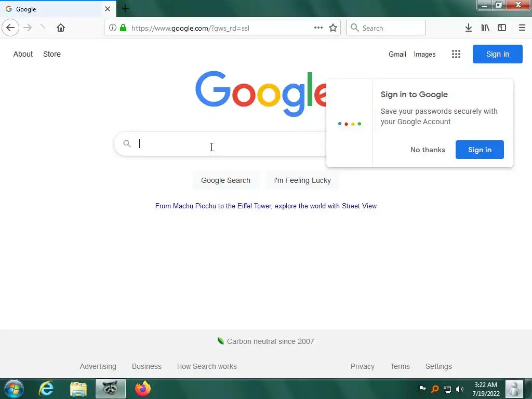Click the magnifier icon in Google search box
532x399 pixels.
click(127, 143)
